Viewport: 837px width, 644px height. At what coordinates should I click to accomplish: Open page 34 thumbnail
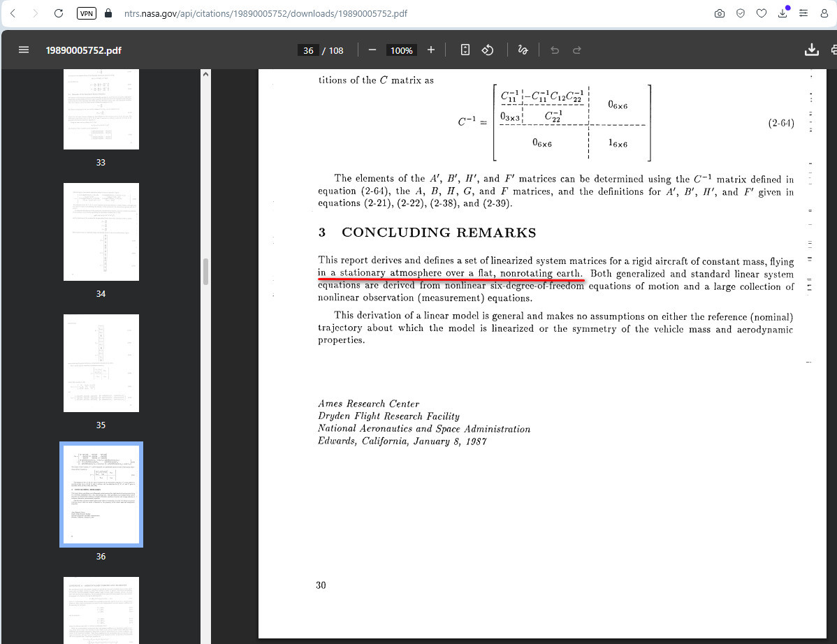[x=101, y=232]
